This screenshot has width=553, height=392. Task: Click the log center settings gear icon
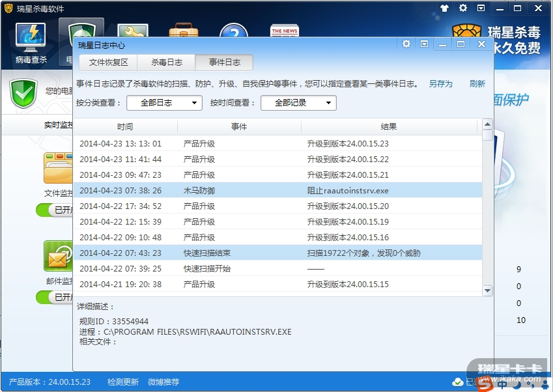[406, 44]
